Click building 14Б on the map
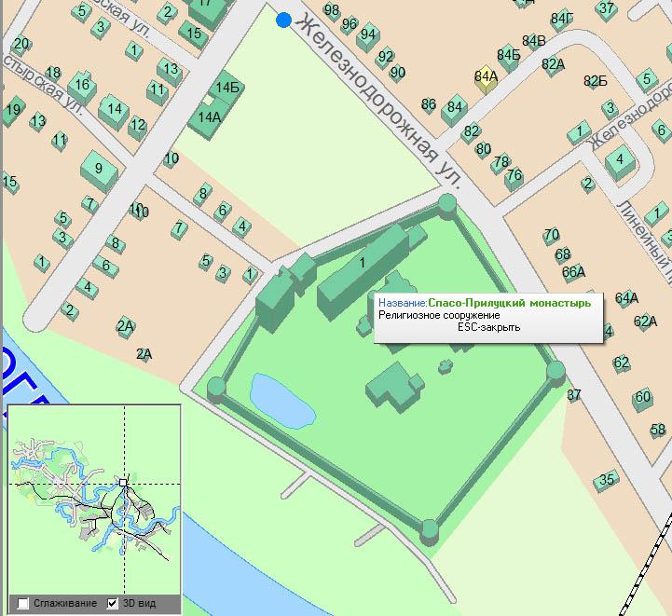The width and height of the screenshot is (672, 616). (x=226, y=88)
